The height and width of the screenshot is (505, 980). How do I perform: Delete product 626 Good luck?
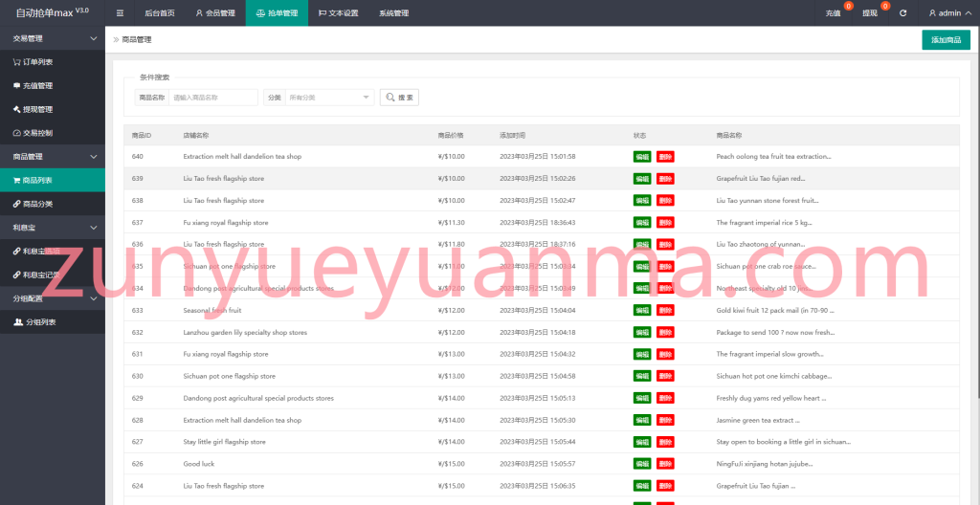pyautogui.click(x=665, y=464)
